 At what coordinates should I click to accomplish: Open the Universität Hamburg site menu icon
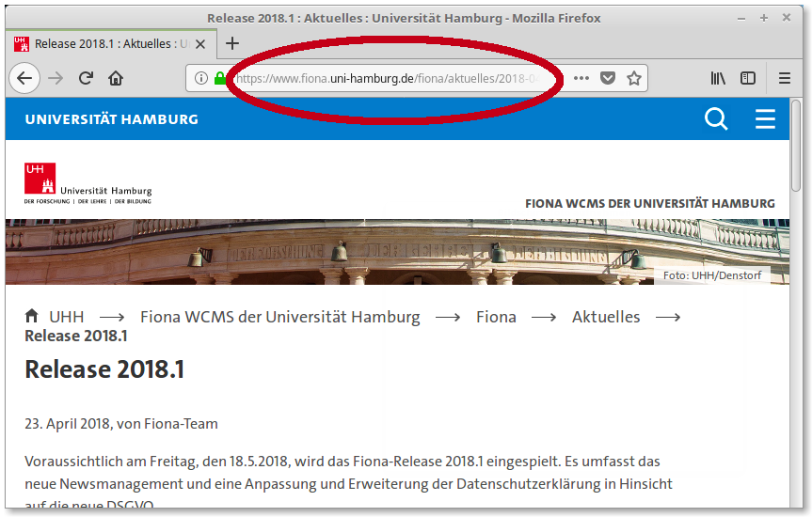765,119
